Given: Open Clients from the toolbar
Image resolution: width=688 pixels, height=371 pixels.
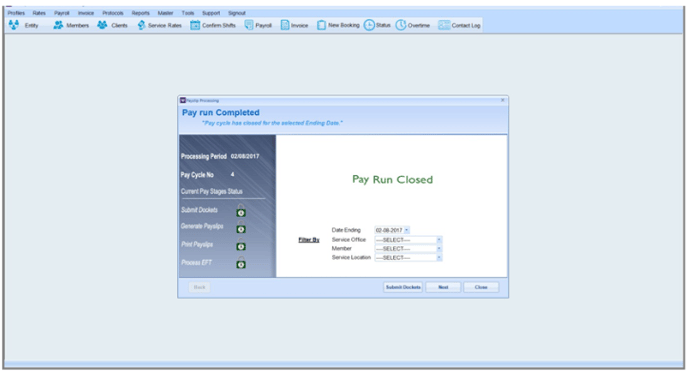Looking at the screenshot, I should [x=102, y=25].
